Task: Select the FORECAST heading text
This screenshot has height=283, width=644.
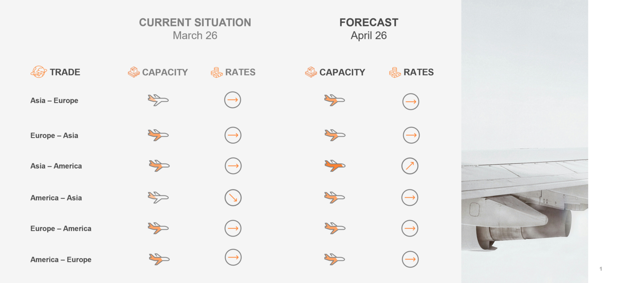Action: point(368,23)
